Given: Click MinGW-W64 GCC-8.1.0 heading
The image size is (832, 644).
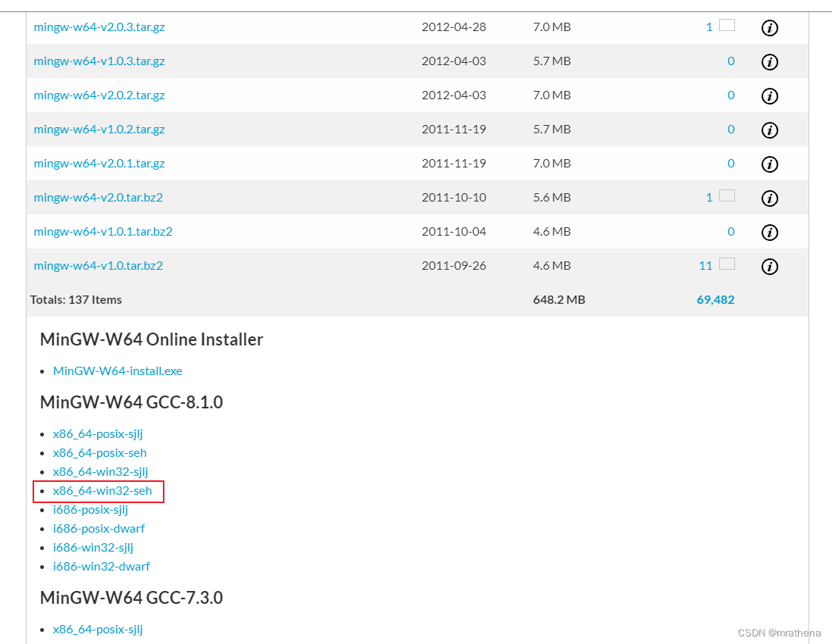Looking at the screenshot, I should tap(131, 402).
